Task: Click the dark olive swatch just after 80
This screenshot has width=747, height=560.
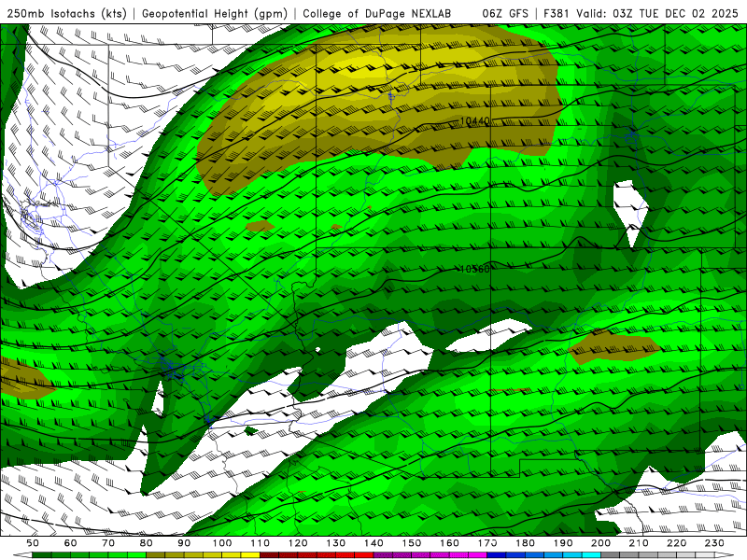Action: click(x=155, y=555)
